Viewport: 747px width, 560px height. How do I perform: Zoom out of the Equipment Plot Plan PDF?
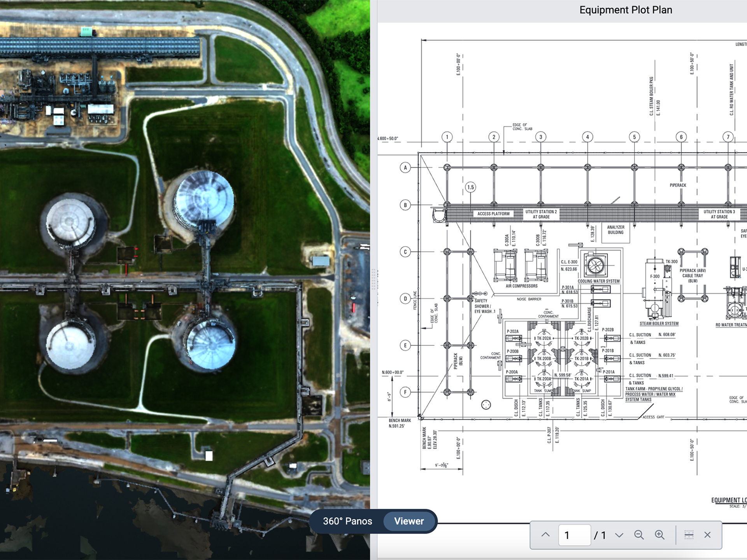[640, 535]
